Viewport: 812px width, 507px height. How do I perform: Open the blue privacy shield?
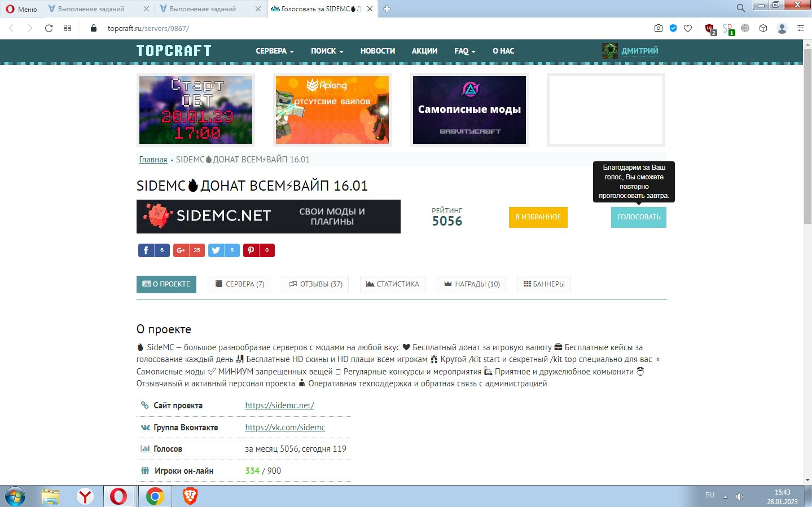pos(673,28)
